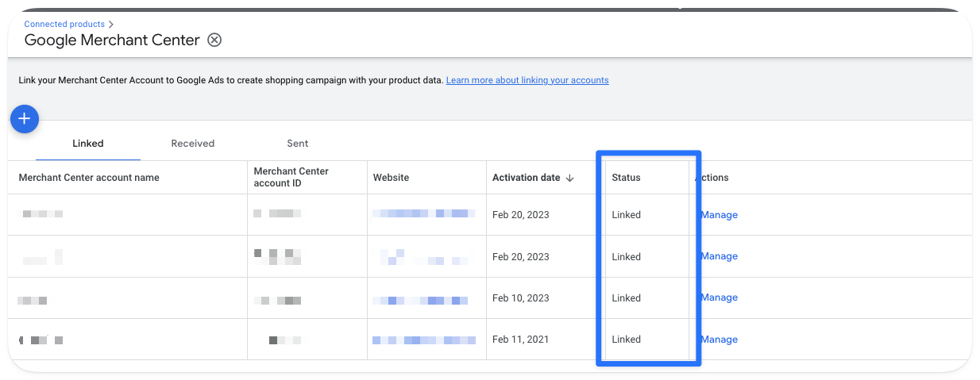
Task: Manage the first Feb 20, 2023 account
Action: point(719,215)
